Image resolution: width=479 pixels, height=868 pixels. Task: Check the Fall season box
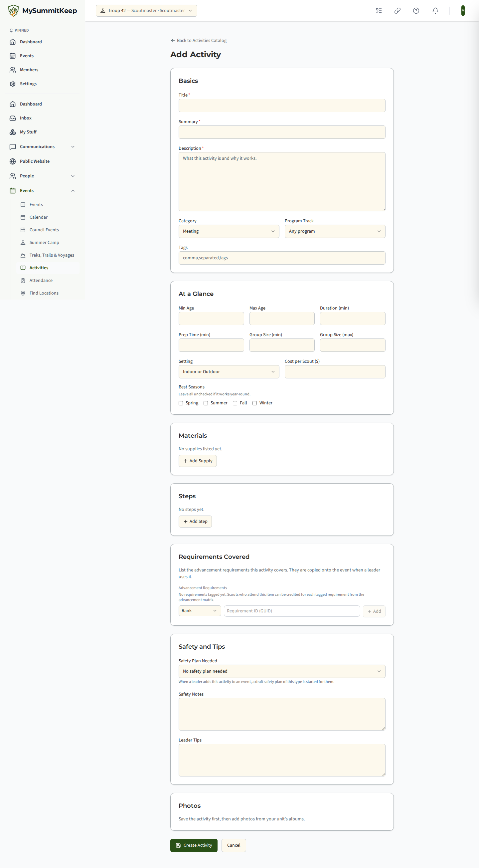(235, 403)
